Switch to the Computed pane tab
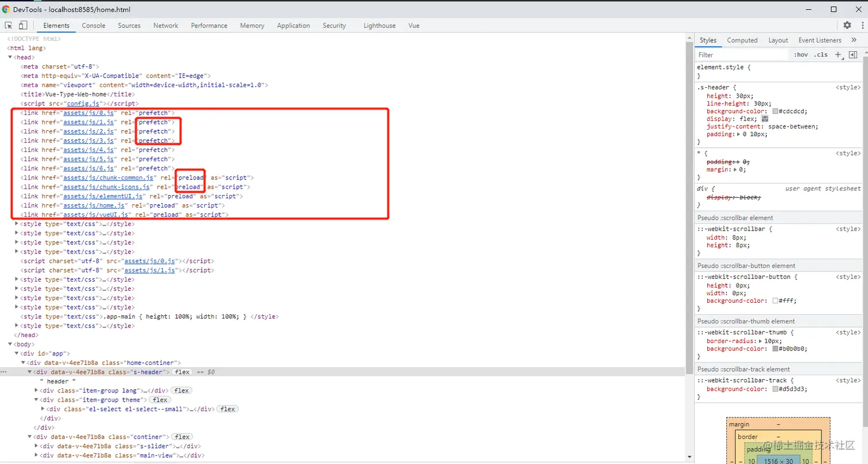Screen dimensions: 868x464 point(742,40)
